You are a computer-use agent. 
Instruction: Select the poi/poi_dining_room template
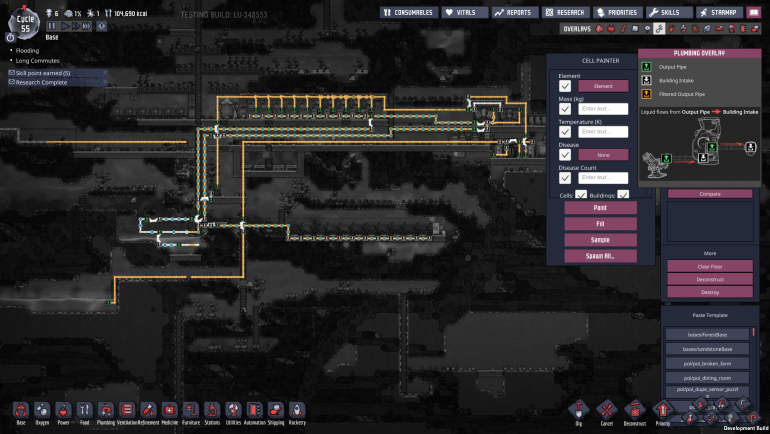(707, 378)
